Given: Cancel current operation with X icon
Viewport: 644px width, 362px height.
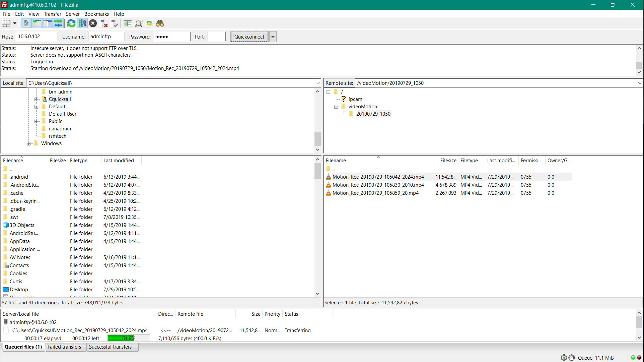Looking at the screenshot, I should pyautogui.click(x=93, y=23).
